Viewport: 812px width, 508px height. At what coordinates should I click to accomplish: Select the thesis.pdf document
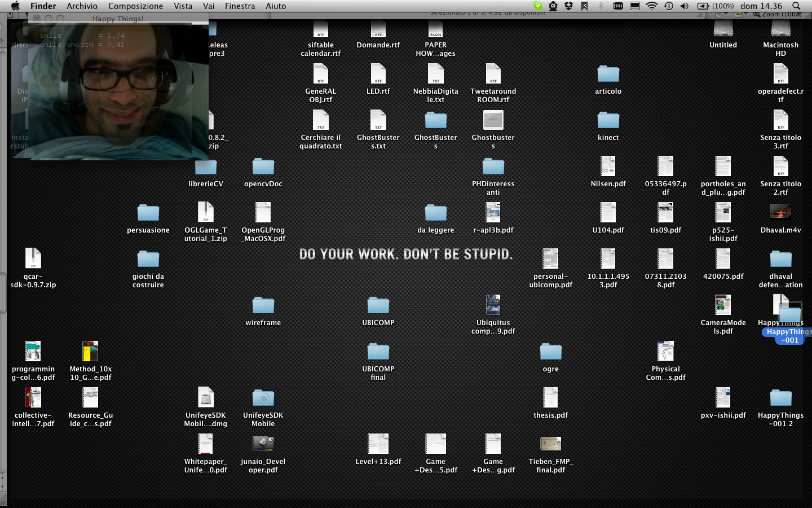[550, 398]
